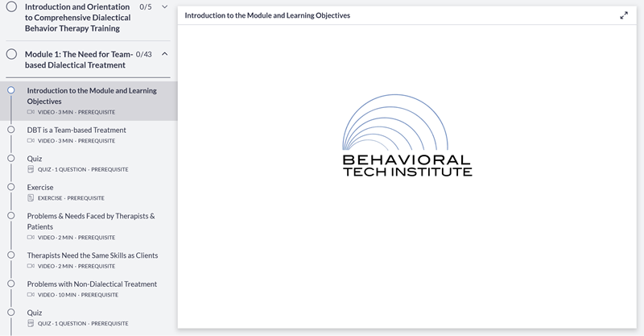Click video icon under Problems & Needs lesson
The image size is (644, 336).
coord(31,238)
